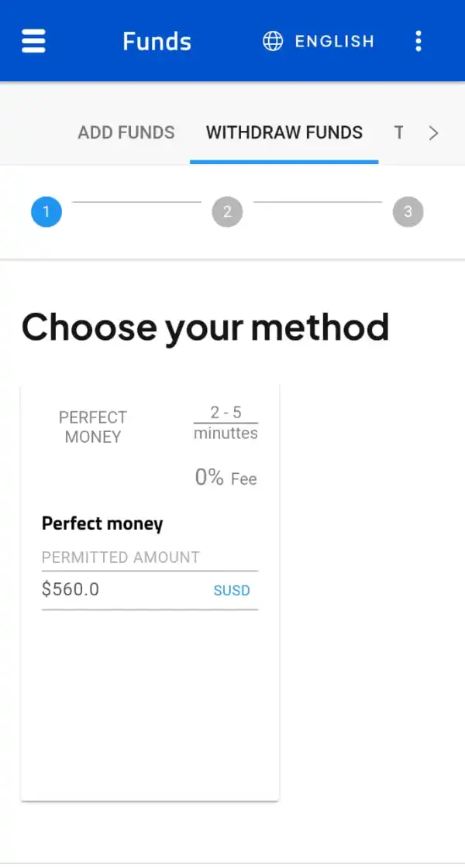Open the three-dot more options menu
The width and height of the screenshot is (465, 868).
pos(418,41)
